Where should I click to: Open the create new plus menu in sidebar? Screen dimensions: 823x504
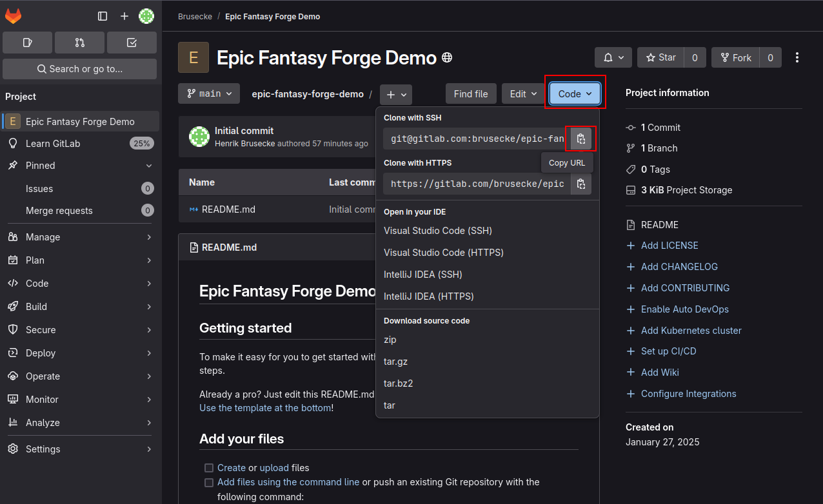point(124,16)
